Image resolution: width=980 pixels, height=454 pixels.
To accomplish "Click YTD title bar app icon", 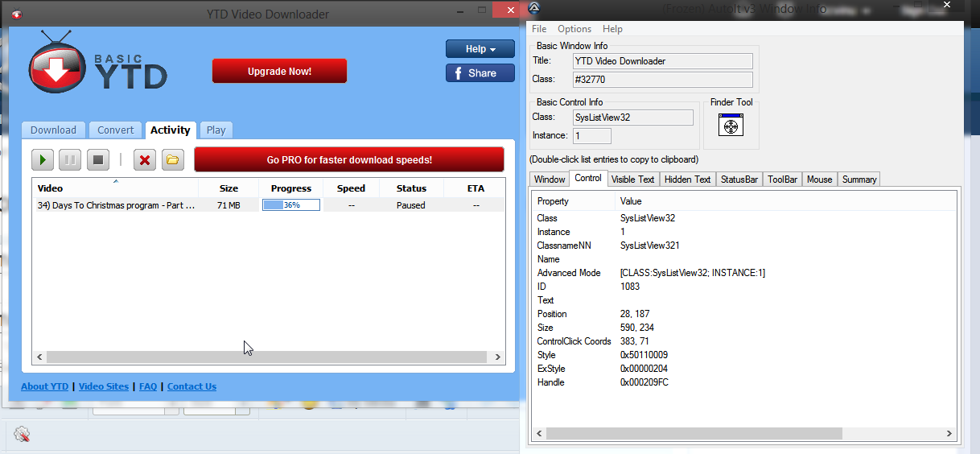I will [17, 14].
